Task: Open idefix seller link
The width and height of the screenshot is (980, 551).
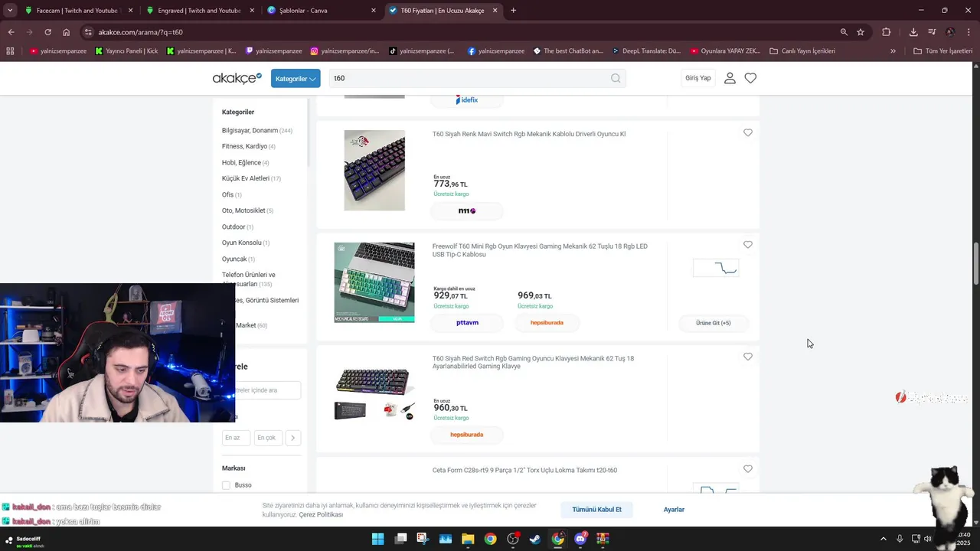Action: tap(467, 99)
